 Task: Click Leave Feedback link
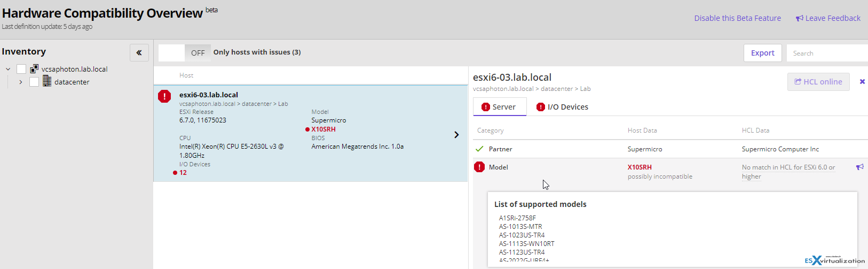pyautogui.click(x=828, y=18)
